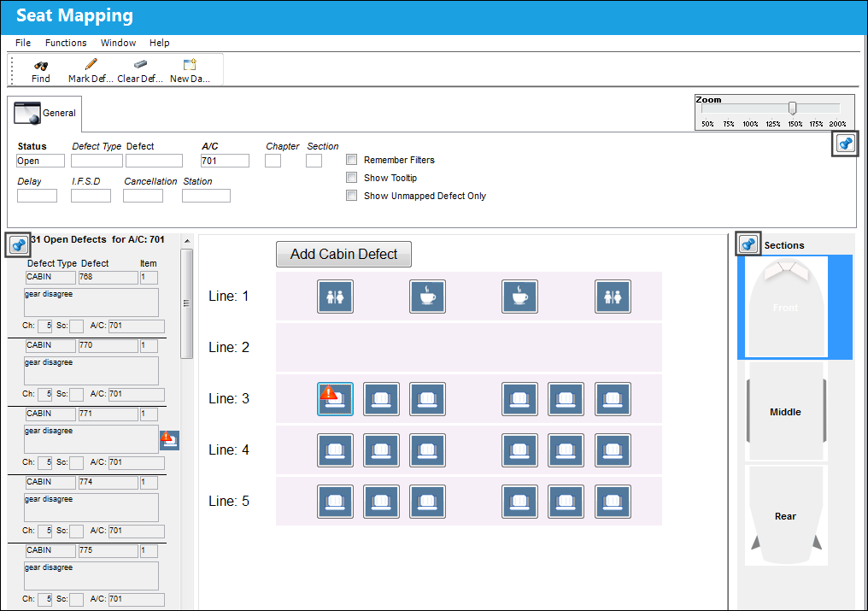The width and height of the screenshot is (868, 611).
Task: Click the pin icon beside the Zoom panel
Action: 845,144
